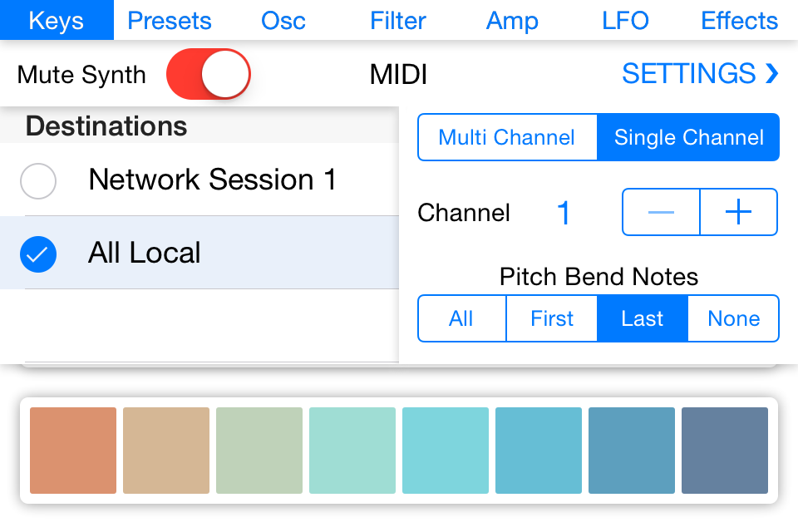798x532 pixels.
Task: Open the Presets tab
Action: [x=170, y=20]
